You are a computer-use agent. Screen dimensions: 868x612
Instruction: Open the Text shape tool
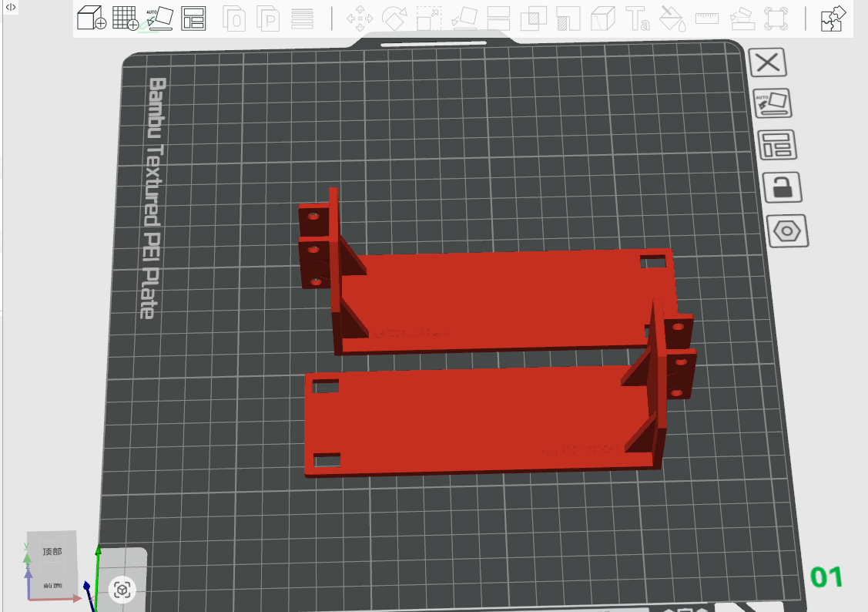(x=637, y=18)
